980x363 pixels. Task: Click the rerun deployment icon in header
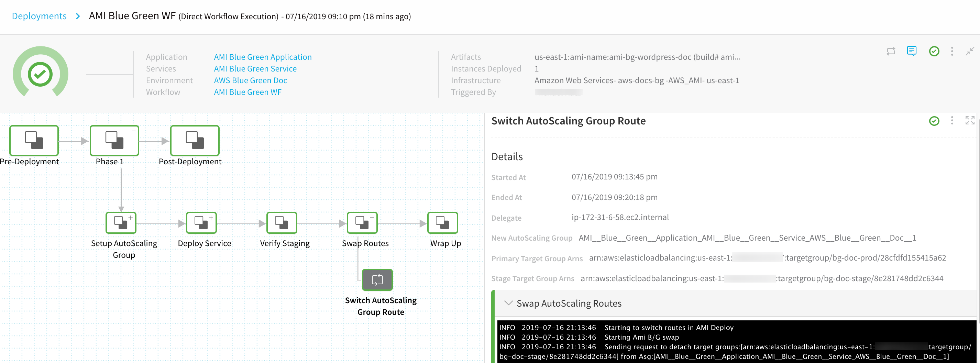[x=891, y=51]
